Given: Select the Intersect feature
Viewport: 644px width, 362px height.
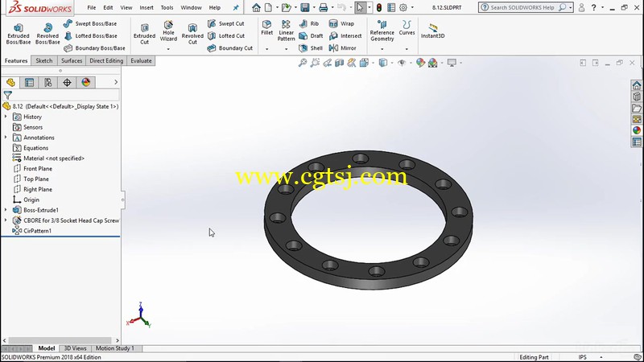Looking at the screenshot, I should pyautogui.click(x=345, y=36).
